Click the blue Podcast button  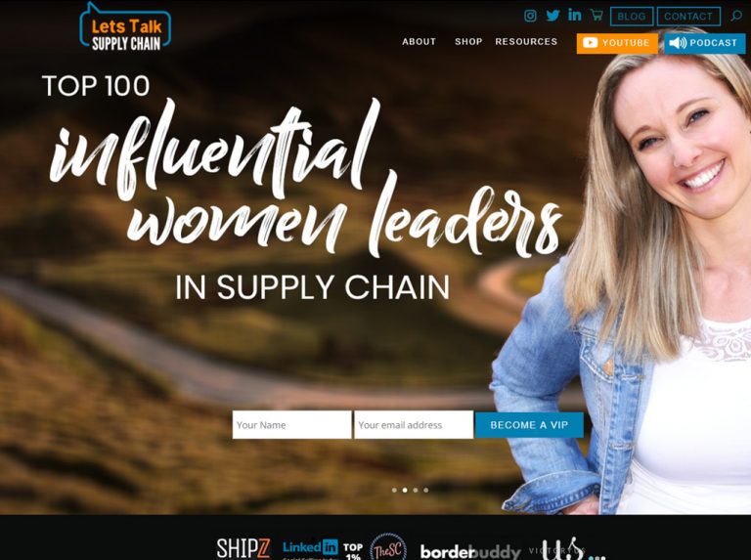pyautogui.click(x=704, y=43)
